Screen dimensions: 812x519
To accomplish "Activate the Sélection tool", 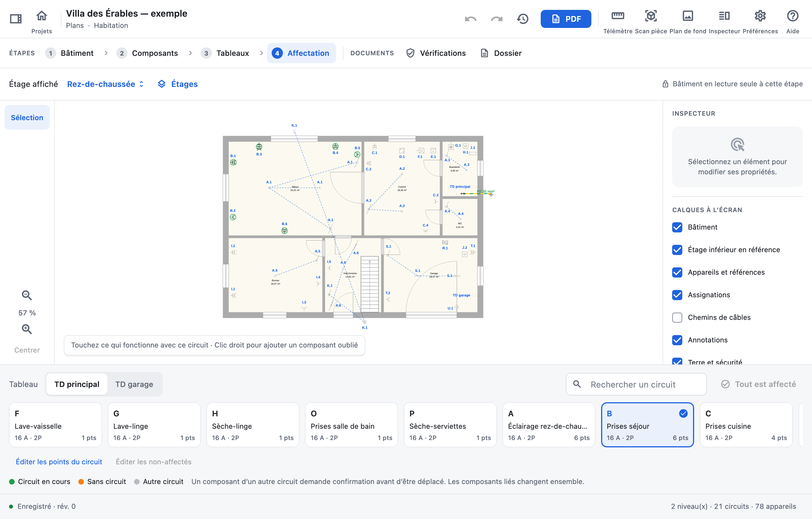I will (x=27, y=117).
